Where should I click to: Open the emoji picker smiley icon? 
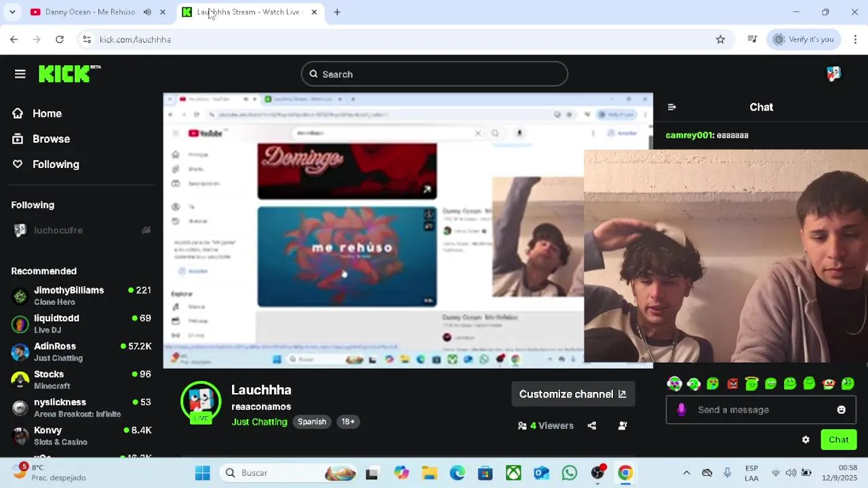(841, 409)
